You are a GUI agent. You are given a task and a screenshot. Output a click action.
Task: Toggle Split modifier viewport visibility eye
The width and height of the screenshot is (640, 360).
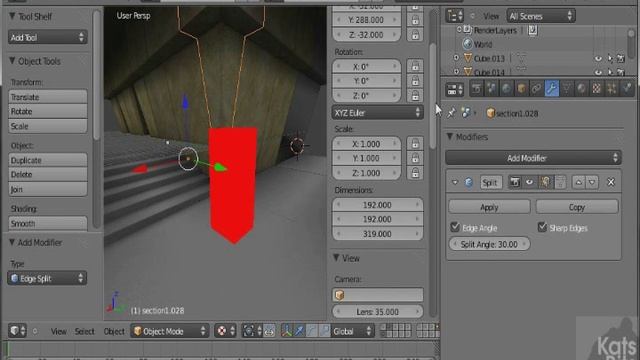pyautogui.click(x=529, y=182)
